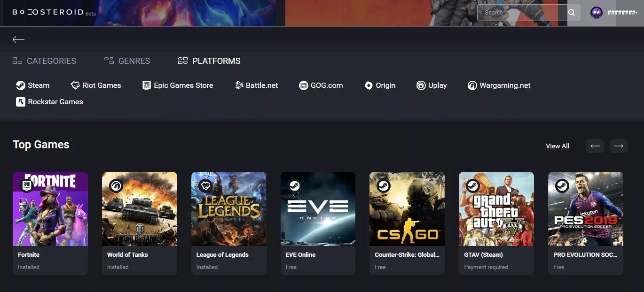Open the username dropdown menu
This screenshot has width=644, height=292.
click(x=622, y=13)
